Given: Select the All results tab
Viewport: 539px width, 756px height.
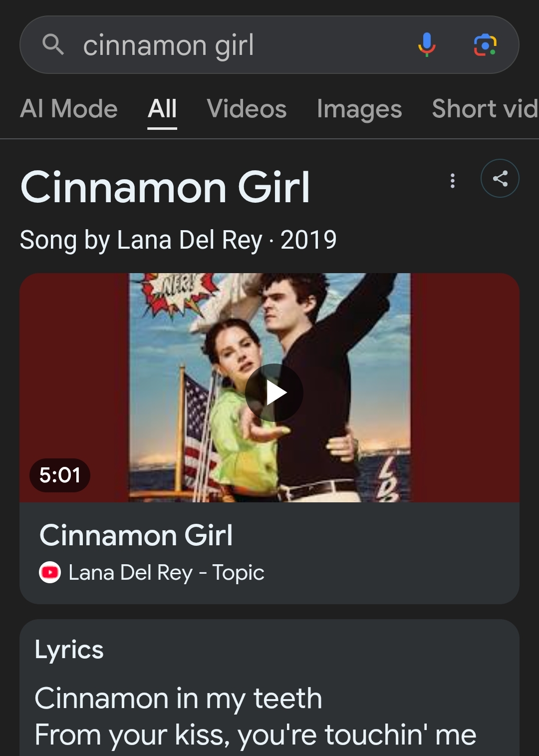Looking at the screenshot, I should [x=162, y=109].
